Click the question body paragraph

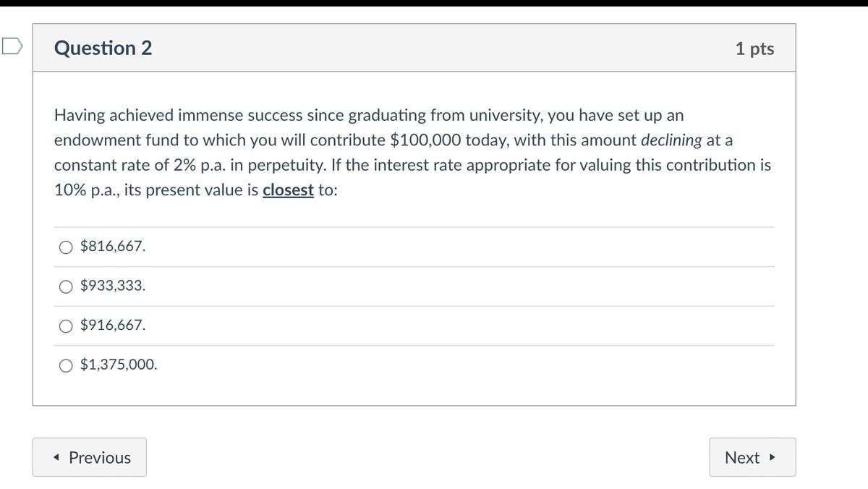pos(412,152)
